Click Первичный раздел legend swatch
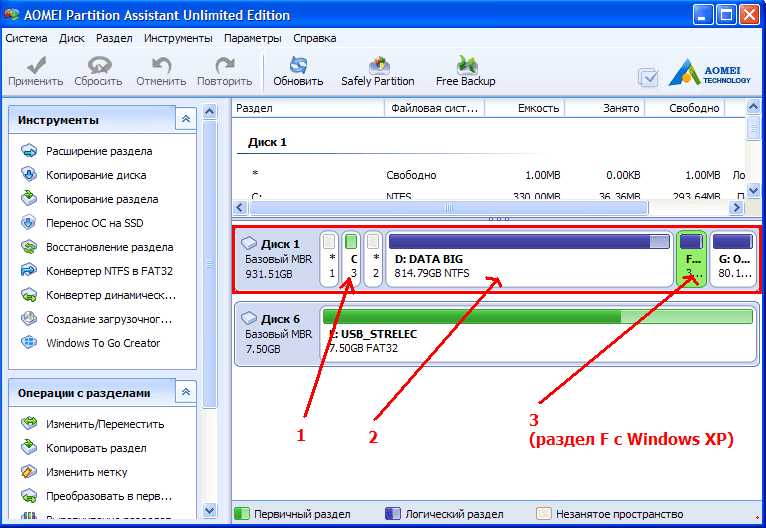 [242, 513]
